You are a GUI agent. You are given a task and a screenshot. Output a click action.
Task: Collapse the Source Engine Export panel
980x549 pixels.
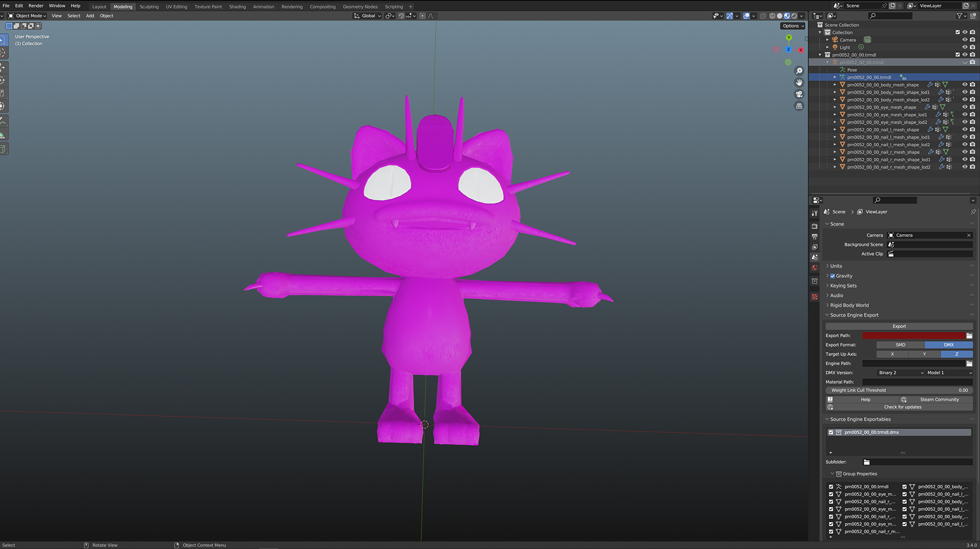pyautogui.click(x=854, y=315)
